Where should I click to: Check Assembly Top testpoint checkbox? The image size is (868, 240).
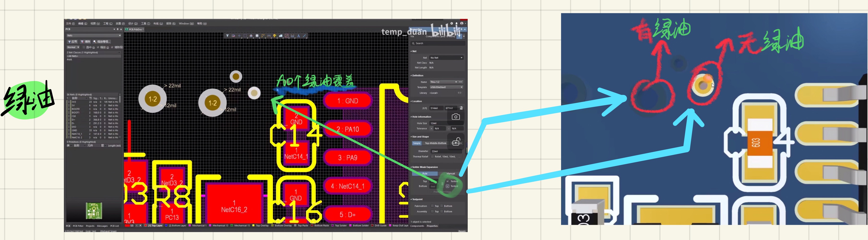432,212
